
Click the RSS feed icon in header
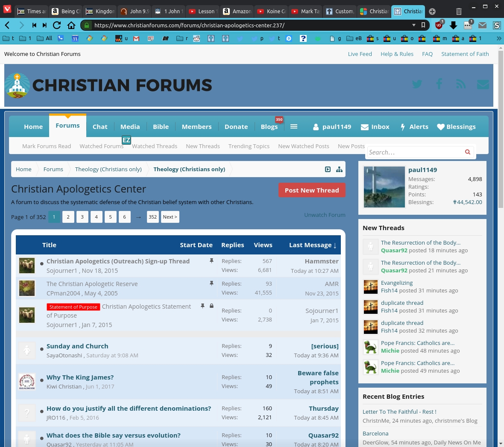(461, 84)
